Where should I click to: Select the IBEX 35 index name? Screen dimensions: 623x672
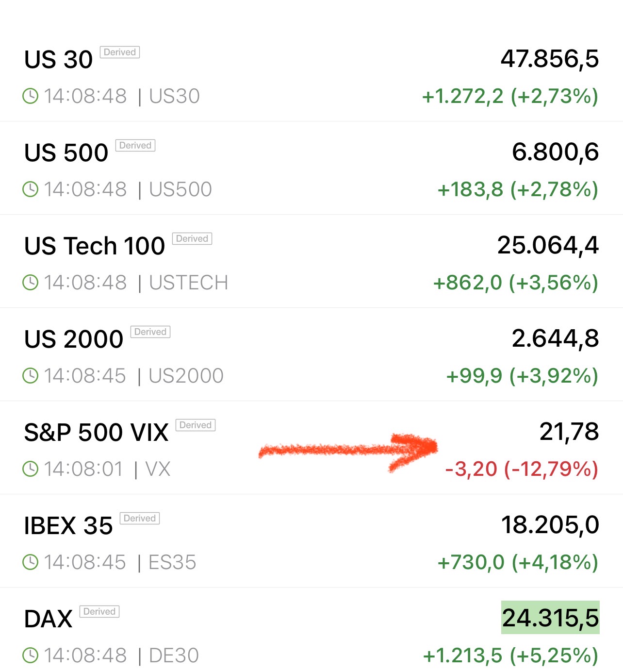(68, 525)
